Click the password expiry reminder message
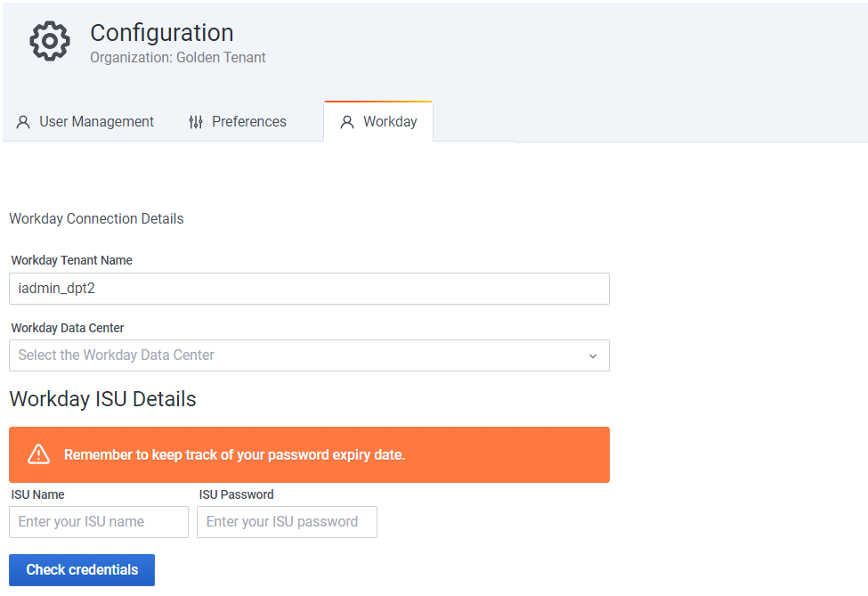The width and height of the screenshot is (868, 596). pyautogui.click(x=235, y=454)
